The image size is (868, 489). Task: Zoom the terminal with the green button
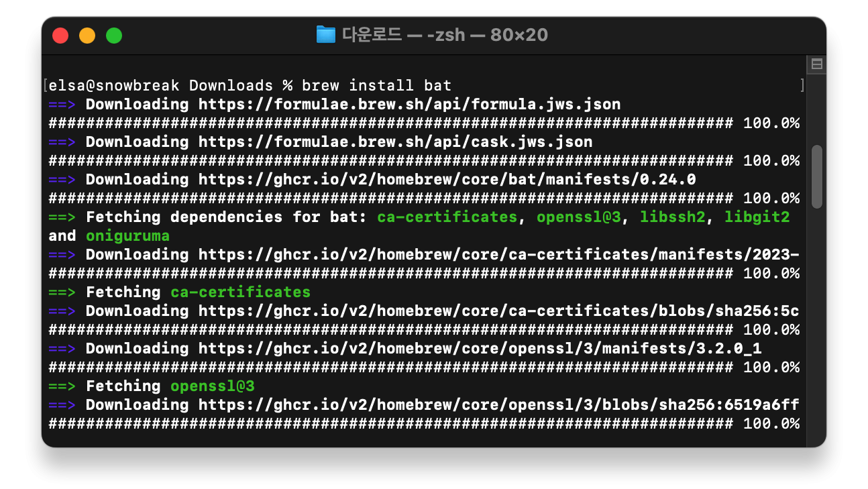114,35
